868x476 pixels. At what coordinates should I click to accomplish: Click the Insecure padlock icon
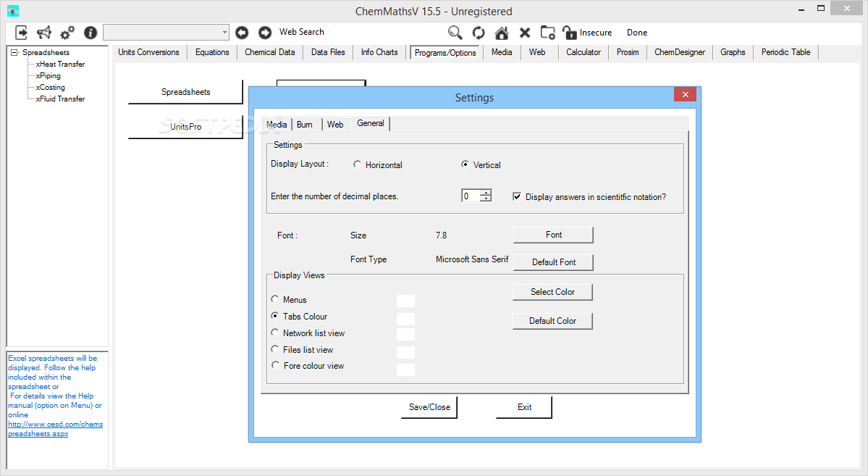(570, 33)
